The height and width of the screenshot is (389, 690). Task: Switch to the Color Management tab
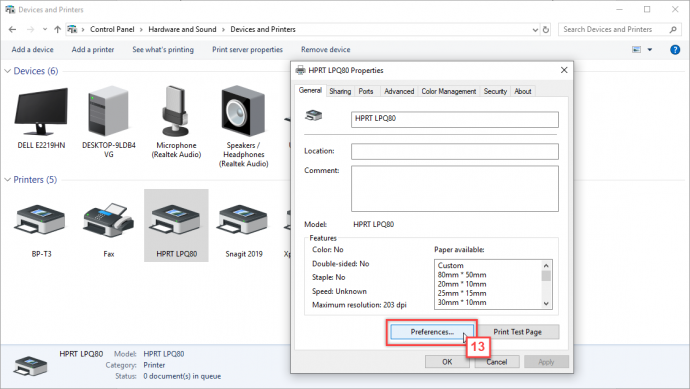(x=448, y=91)
